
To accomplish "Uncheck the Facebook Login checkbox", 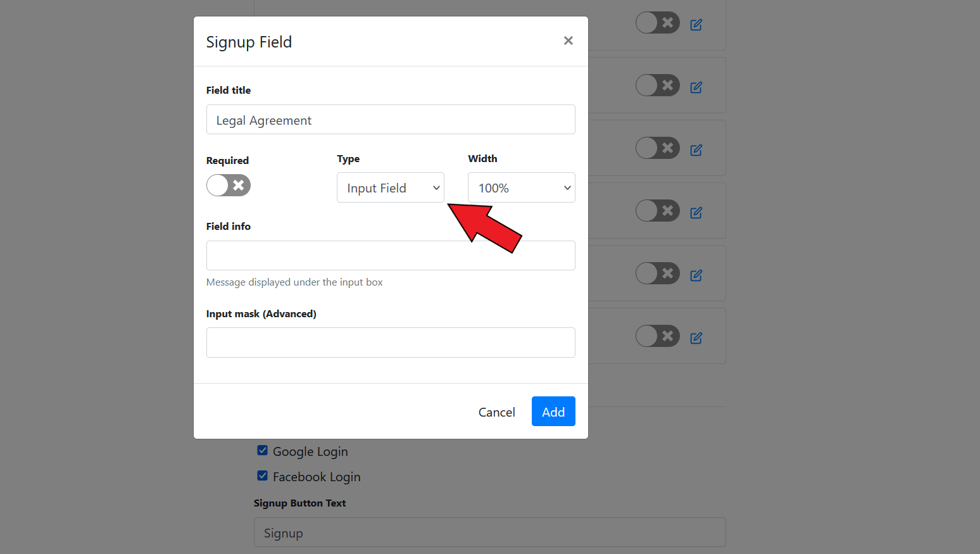I will [262, 476].
